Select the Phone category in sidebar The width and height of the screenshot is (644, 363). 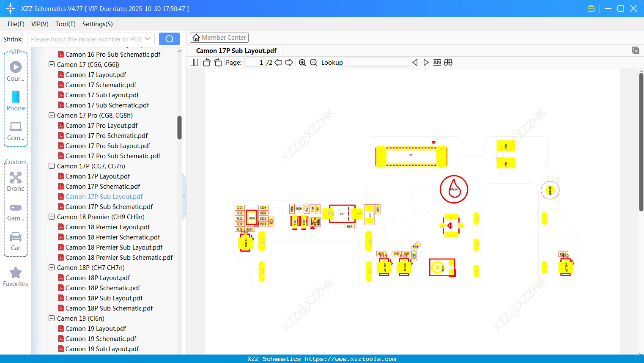coord(16,101)
